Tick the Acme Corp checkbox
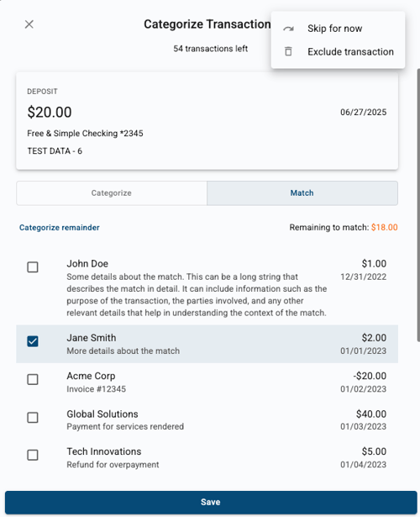420x517 pixels. pos(33,379)
